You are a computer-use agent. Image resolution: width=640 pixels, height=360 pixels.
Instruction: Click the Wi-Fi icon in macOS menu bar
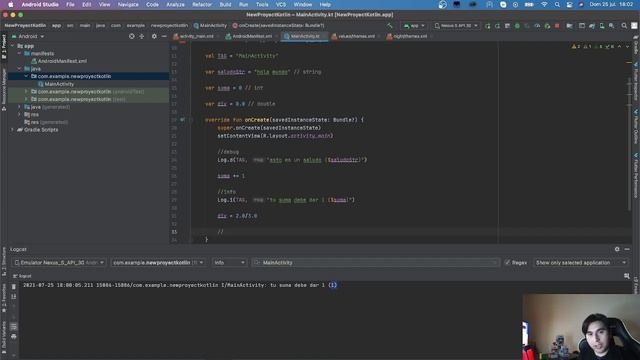tap(544, 4)
